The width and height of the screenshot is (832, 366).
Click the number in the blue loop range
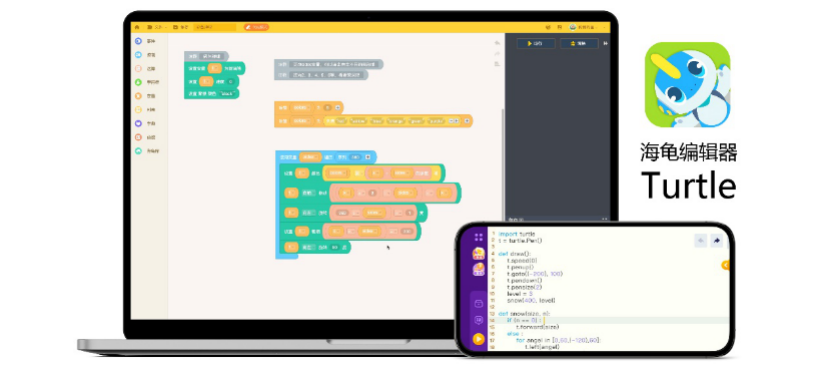356,157
